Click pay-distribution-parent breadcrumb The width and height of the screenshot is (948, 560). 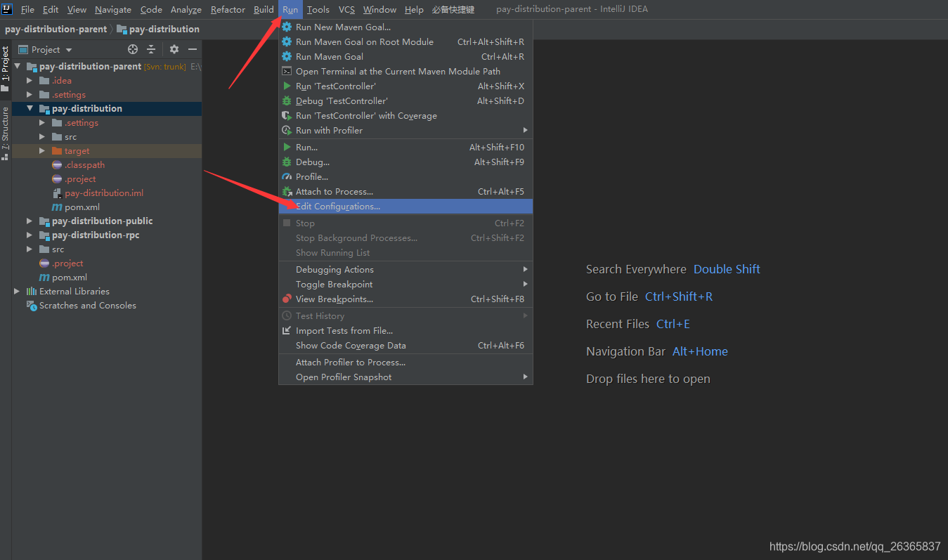tap(56, 29)
